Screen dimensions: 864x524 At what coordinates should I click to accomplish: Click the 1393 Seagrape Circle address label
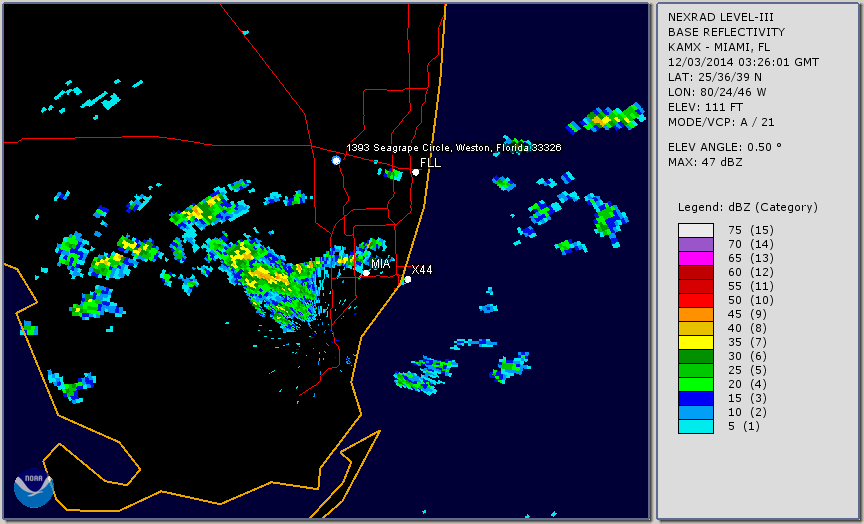tap(453, 148)
